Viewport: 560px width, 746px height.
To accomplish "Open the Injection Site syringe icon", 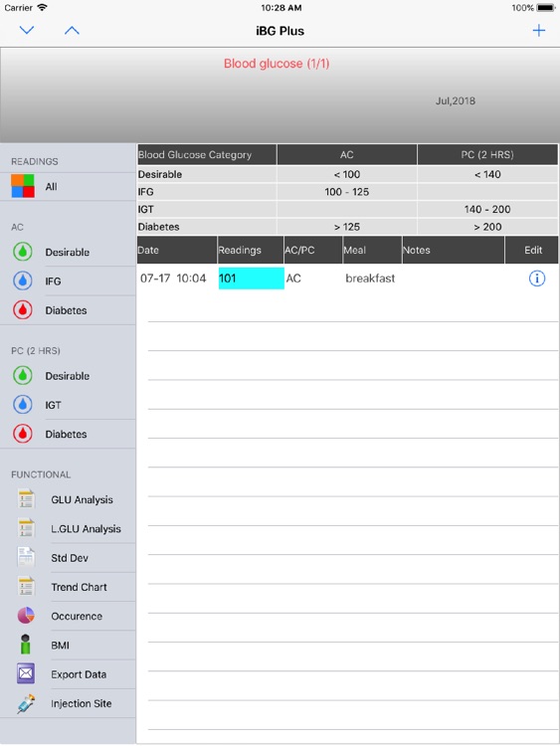I will [26, 703].
